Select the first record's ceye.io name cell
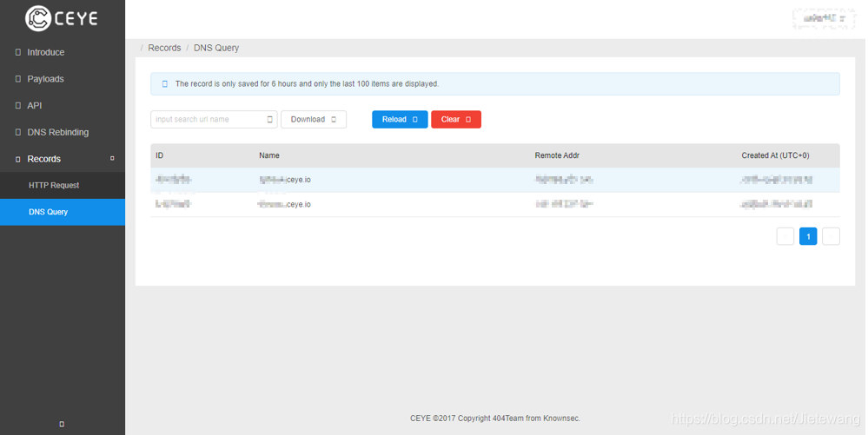The image size is (868, 435). click(x=285, y=180)
